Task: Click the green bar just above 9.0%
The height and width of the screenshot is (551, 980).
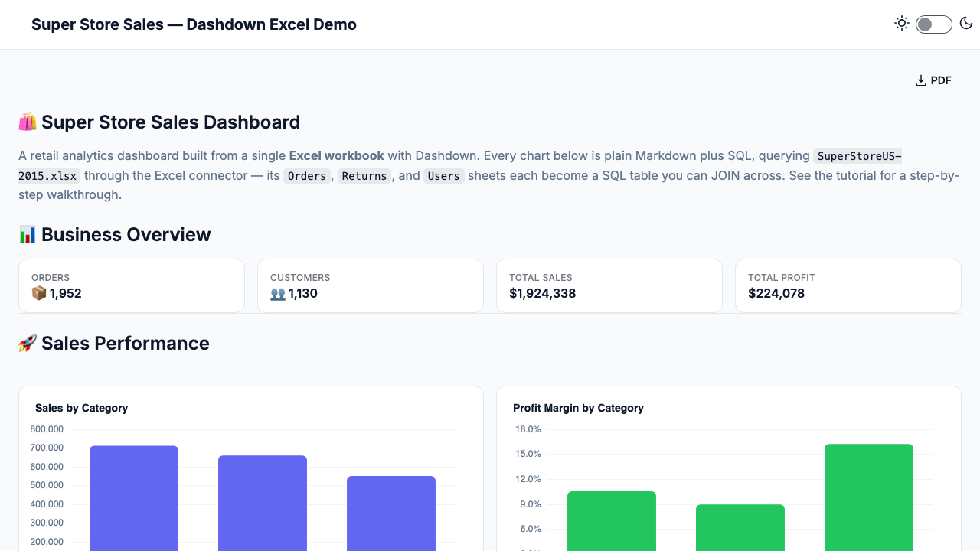Action: click(612, 520)
